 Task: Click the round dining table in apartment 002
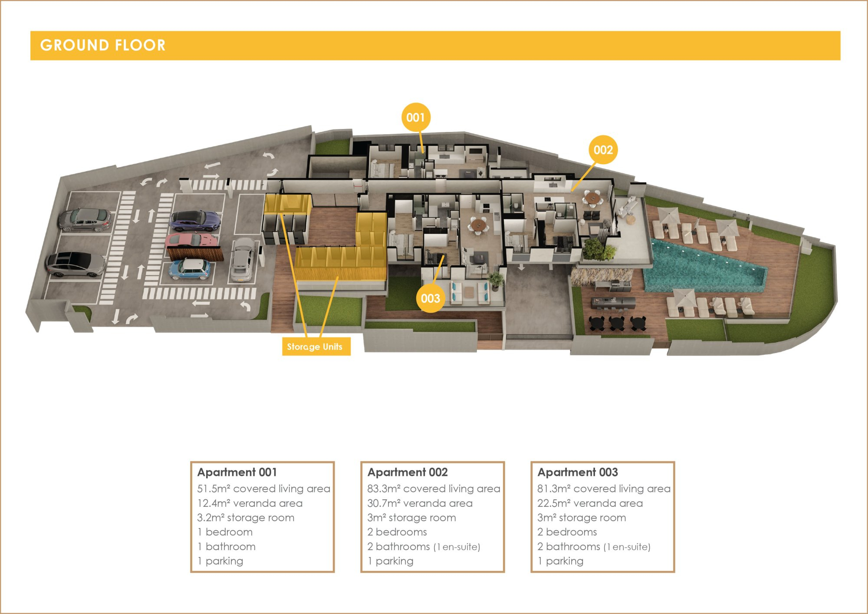point(592,198)
